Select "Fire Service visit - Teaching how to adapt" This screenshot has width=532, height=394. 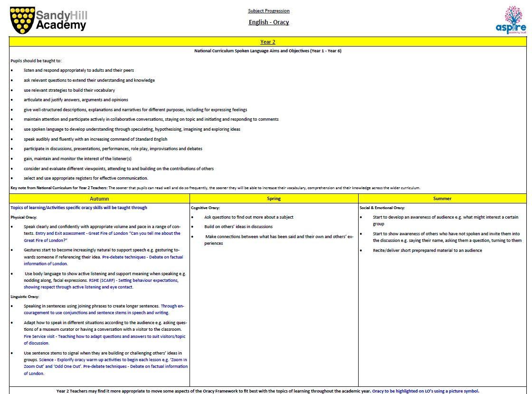point(104,340)
